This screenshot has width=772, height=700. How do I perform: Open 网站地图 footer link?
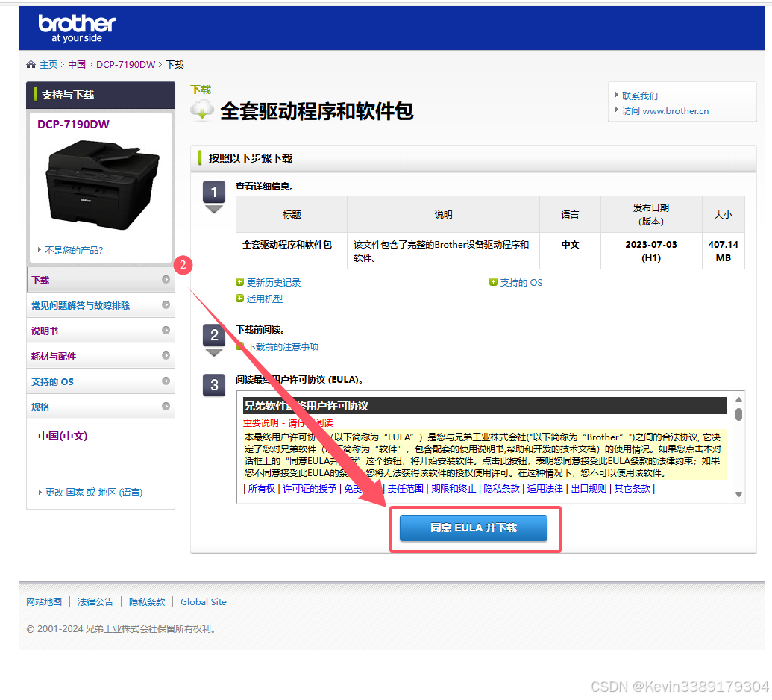tap(44, 602)
